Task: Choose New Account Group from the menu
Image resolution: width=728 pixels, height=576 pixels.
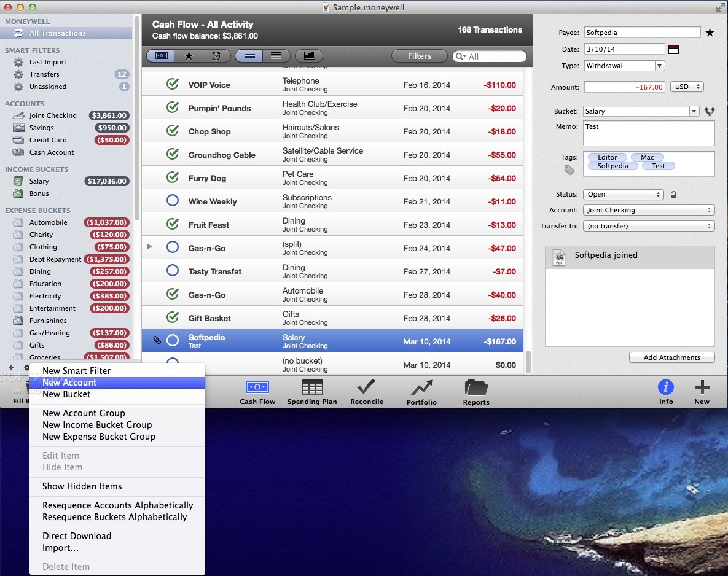Action: (84, 413)
